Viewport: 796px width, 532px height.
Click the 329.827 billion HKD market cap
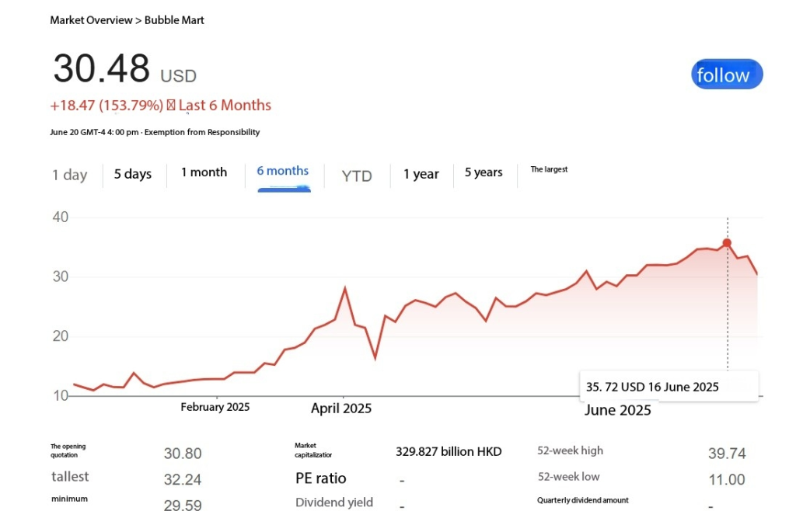449,451
